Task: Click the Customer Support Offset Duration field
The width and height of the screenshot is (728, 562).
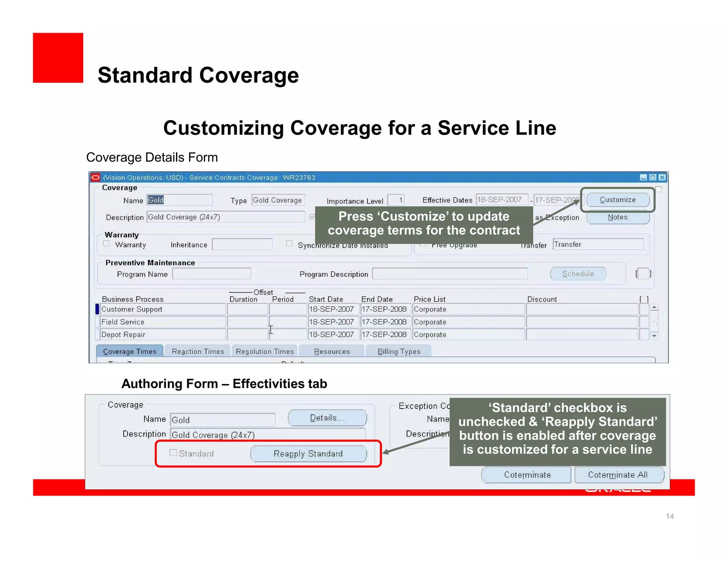Action: coord(247,309)
